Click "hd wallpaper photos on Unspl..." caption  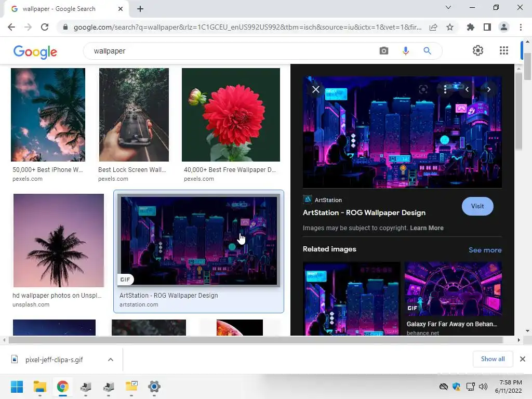(57, 296)
